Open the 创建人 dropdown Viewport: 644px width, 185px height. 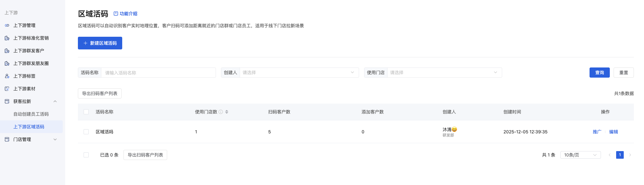click(299, 73)
